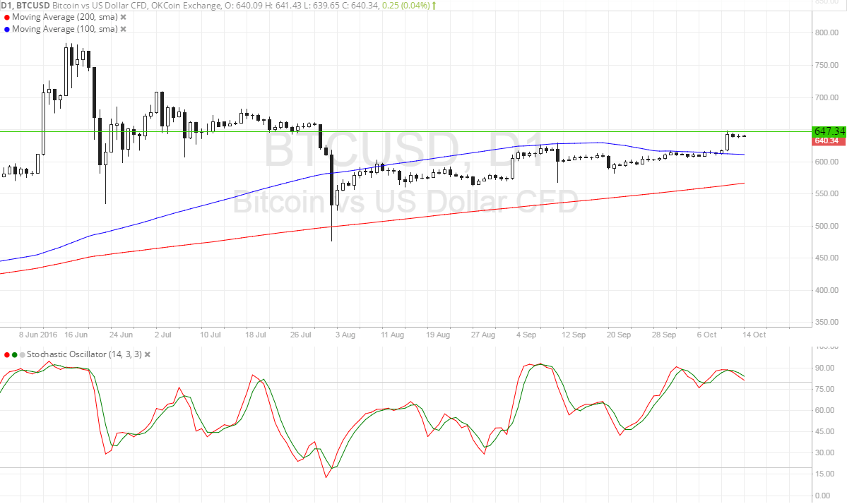Remove the Moving Average 200 indicator

tap(123, 17)
